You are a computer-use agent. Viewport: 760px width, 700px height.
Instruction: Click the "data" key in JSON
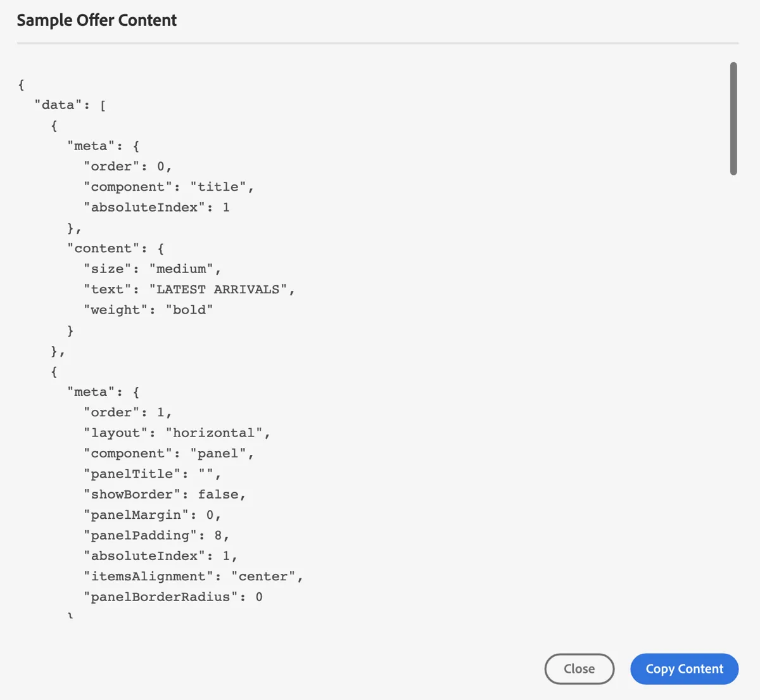[x=58, y=105]
